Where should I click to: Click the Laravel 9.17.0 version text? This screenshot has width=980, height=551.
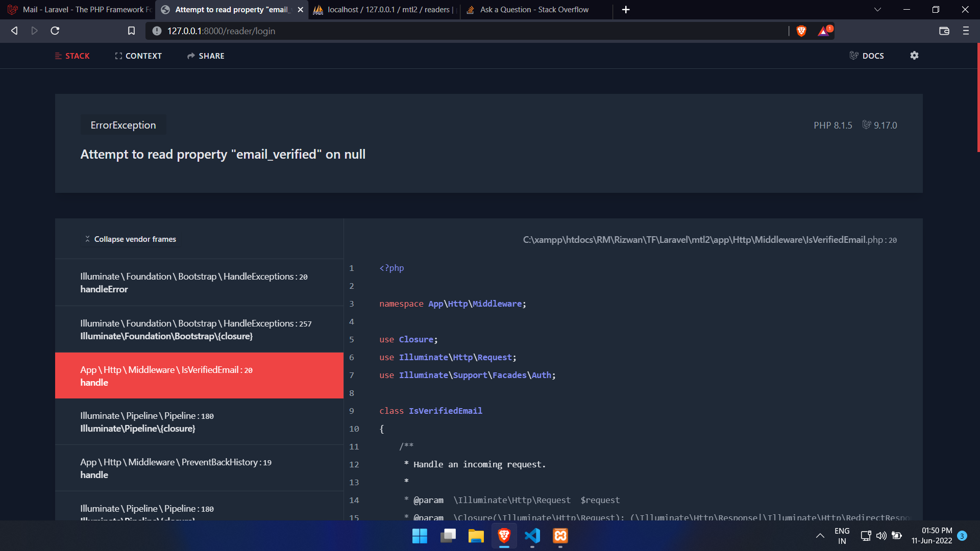(x=880, y=126)
